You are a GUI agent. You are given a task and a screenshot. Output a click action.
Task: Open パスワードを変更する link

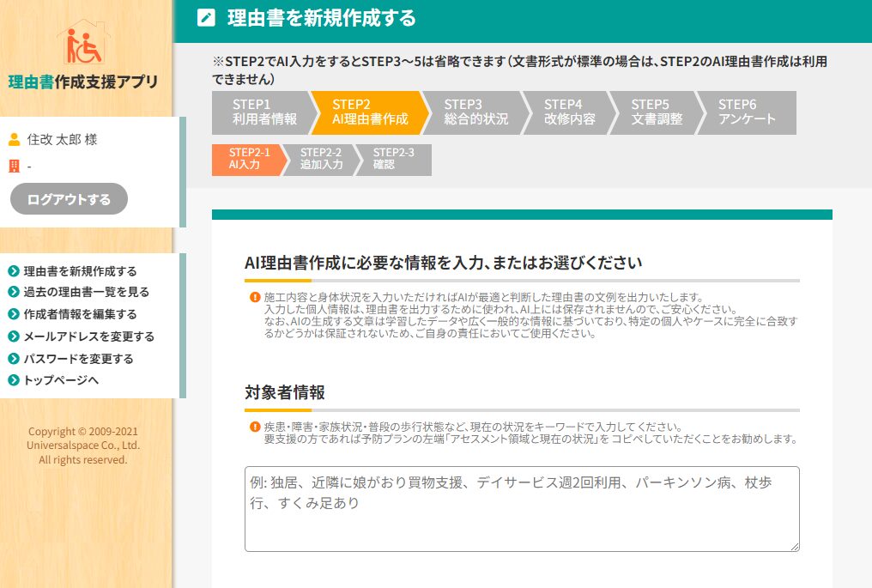[x=78, y=359]
